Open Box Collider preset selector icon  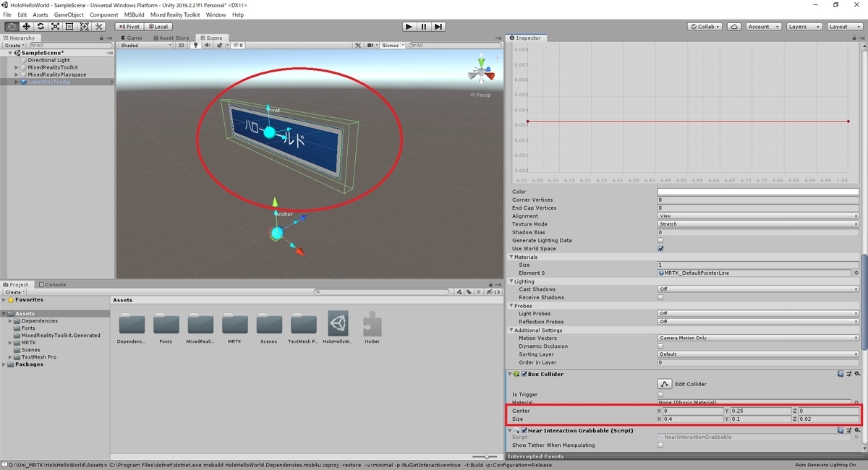click(848, 374)
